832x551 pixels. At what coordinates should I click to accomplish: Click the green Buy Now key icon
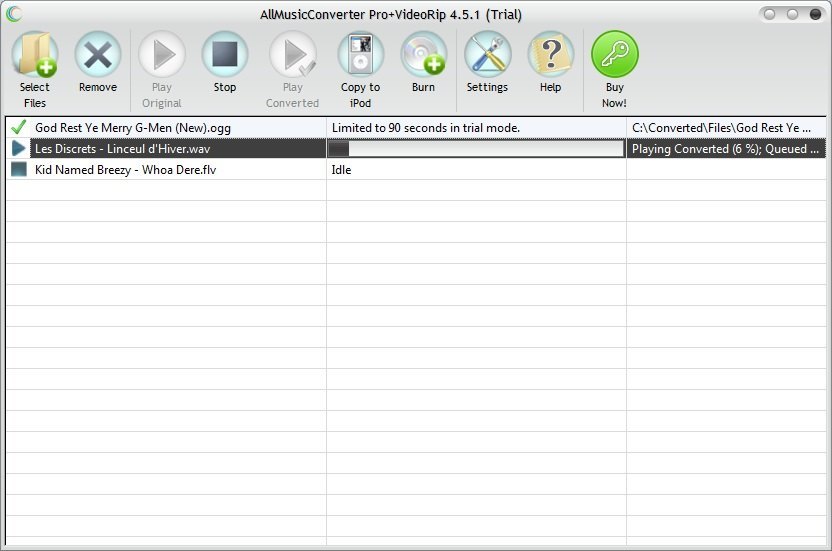click(614, 55)
